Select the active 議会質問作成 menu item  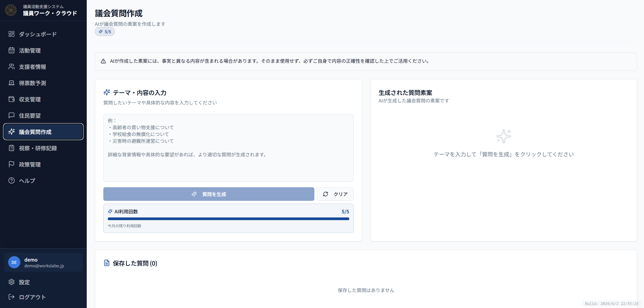pyautogui.click(x=43, y=132)
